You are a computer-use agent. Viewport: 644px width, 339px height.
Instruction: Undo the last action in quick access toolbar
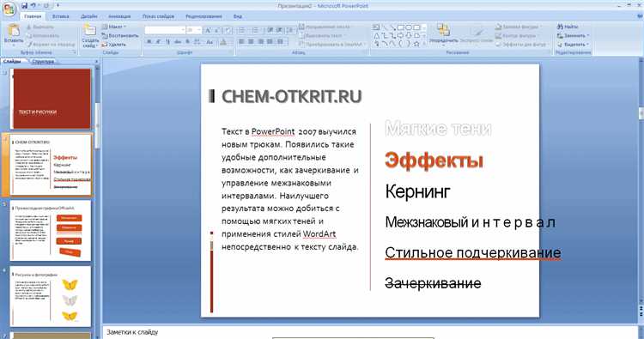(x=33, y=6)
